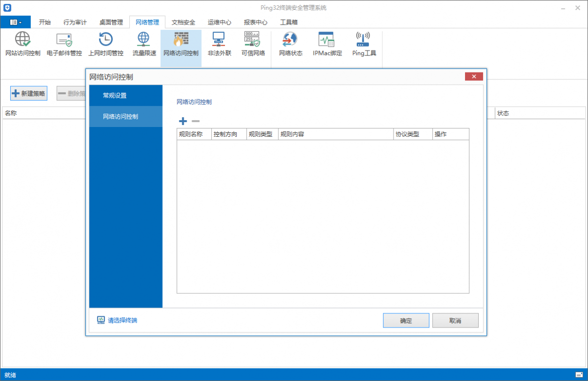Click 新建策略 new policy button
Viewport: 588px width, 381px height.
[x=29, y=94]
